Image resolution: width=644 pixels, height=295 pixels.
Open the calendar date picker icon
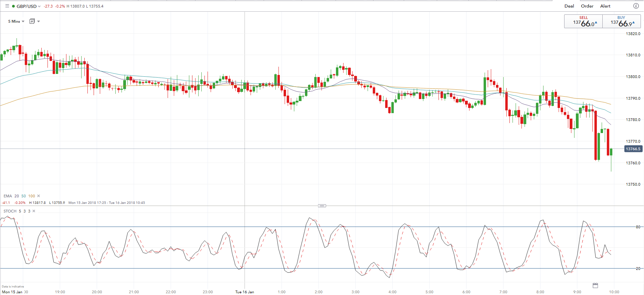[x=595, y=285]
